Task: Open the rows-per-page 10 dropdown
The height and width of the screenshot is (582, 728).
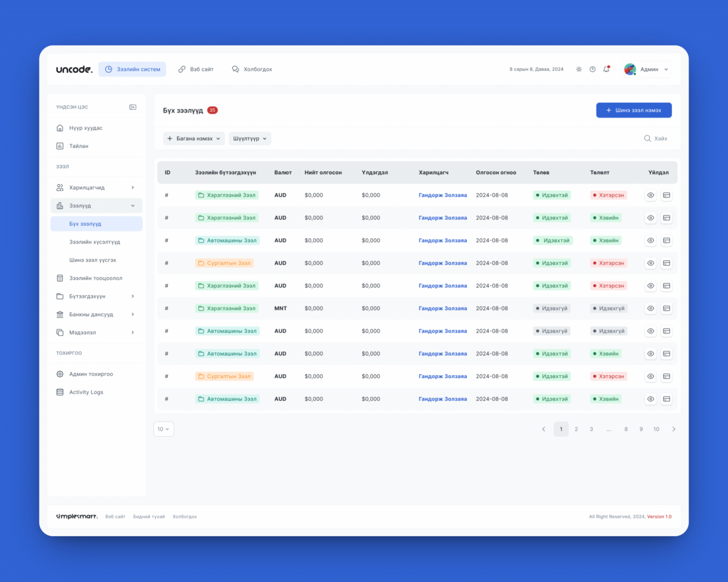Action: [163, 429]
